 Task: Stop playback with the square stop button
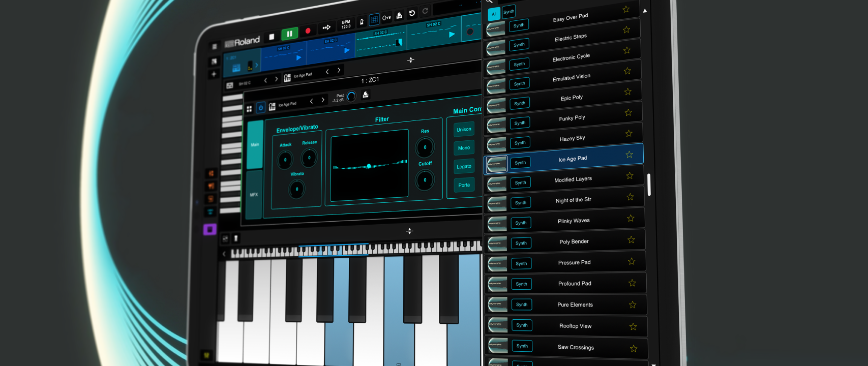point(272,37)
